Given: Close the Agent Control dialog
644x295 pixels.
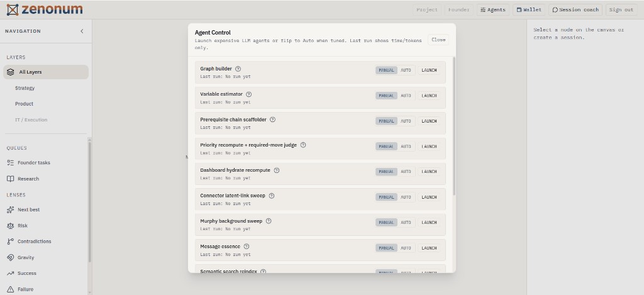Looking at the screenshot, I should click(438, 40).
